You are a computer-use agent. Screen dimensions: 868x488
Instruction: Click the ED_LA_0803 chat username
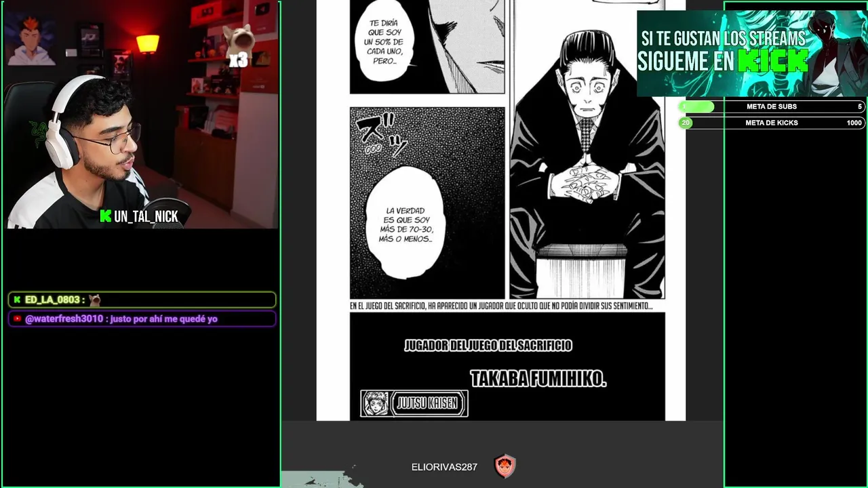(53, 300)
